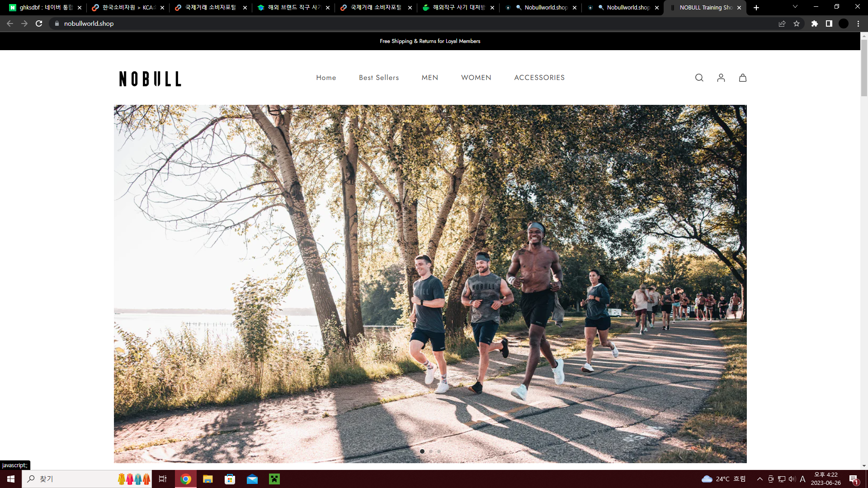
Task: Click the scrollbar down arrow
Action: [864, 466]
